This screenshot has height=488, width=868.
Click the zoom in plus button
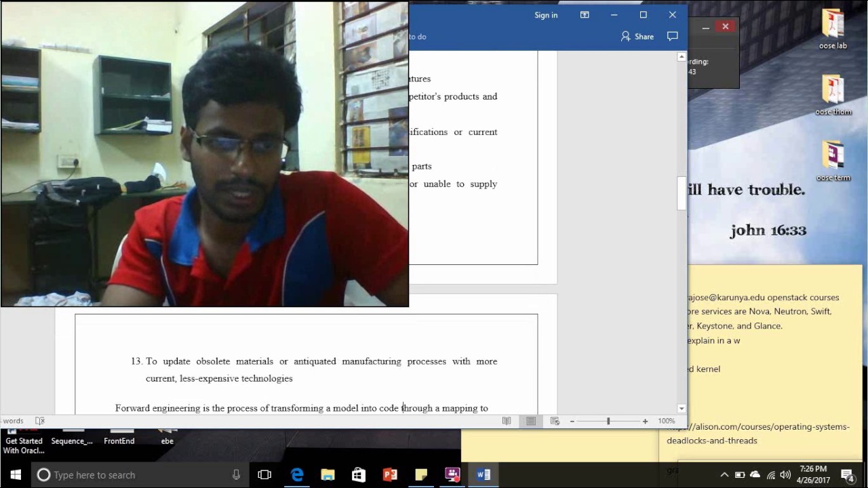click(x=645, y=421)
